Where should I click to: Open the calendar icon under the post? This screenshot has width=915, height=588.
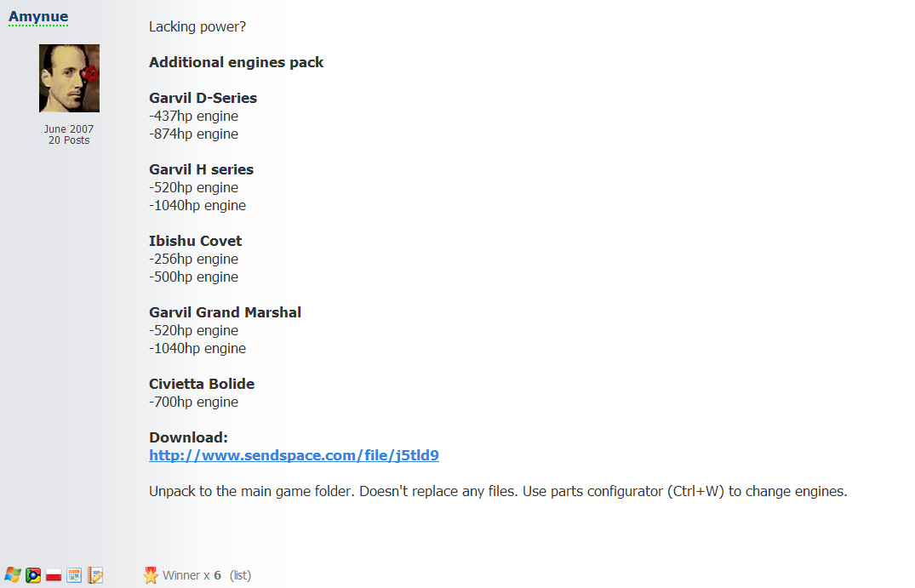point(74,575)
